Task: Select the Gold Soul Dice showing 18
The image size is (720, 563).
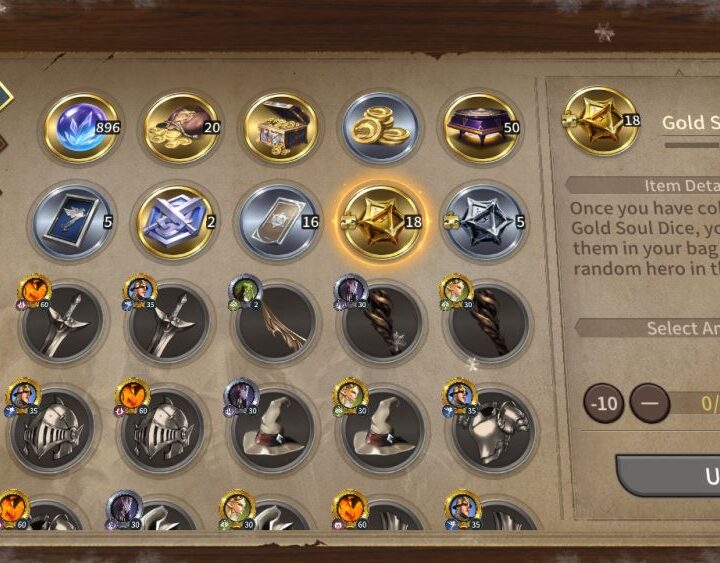Action: [381, 222]
